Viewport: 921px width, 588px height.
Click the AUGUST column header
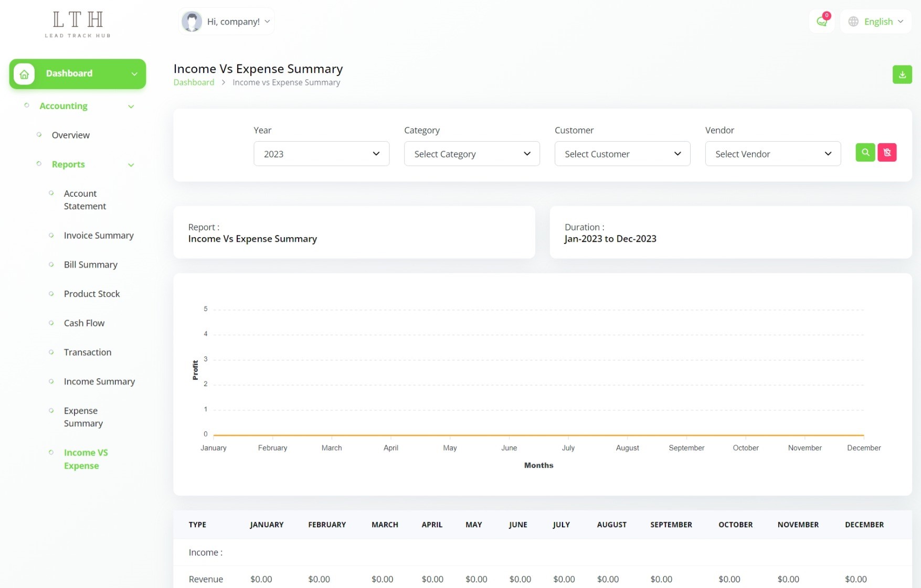click(612, 525)
